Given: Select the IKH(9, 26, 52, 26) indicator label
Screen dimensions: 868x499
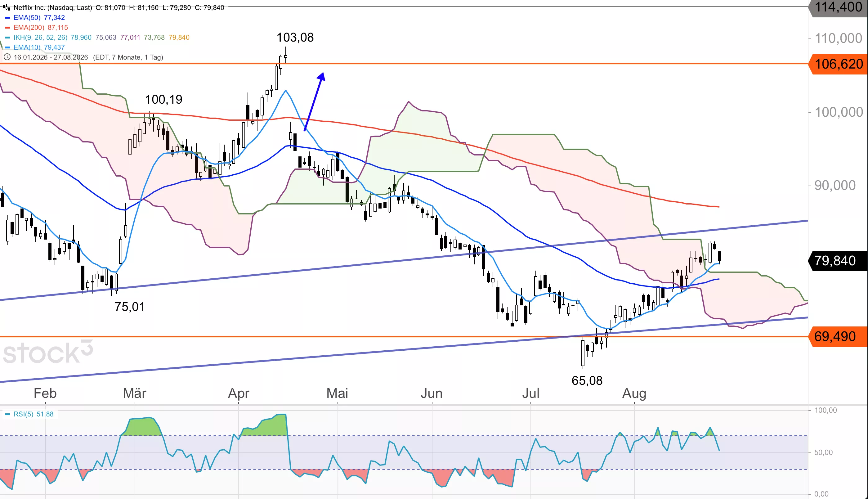Looking at the screenshot, I should tap(40, 37).
